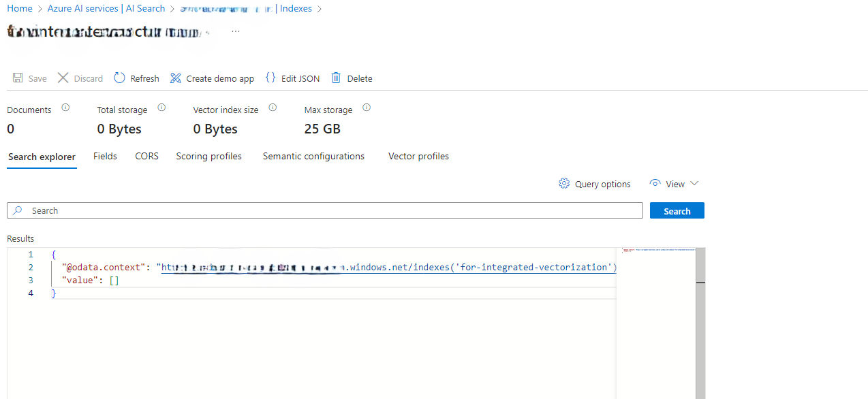Image resolution: width=868 pixels, height=399 pixels.
Task: Click the results vertical scrollbar
Action: [700, 323]
